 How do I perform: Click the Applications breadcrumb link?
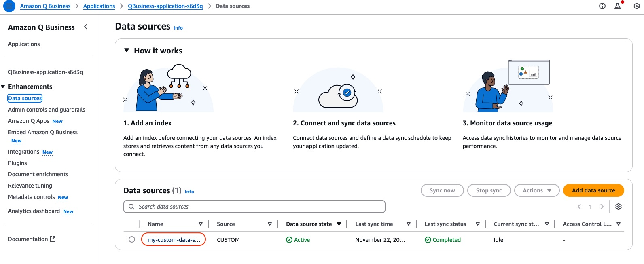[99, 6]
